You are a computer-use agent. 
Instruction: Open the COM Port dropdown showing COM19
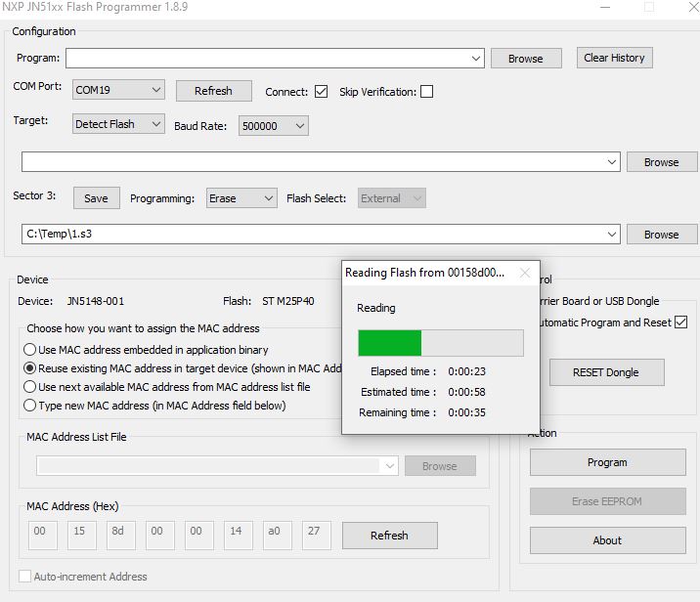(118, 90)
